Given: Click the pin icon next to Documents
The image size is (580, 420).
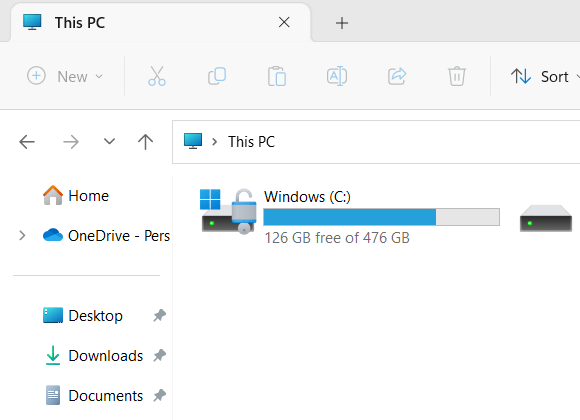Looking at the screenshot, I should click(159, 396).
